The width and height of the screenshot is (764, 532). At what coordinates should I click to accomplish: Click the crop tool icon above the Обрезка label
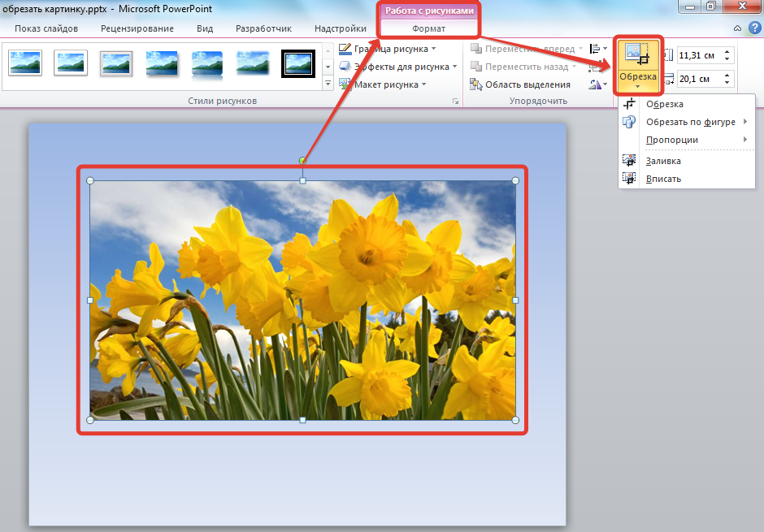tap(637, 55)
